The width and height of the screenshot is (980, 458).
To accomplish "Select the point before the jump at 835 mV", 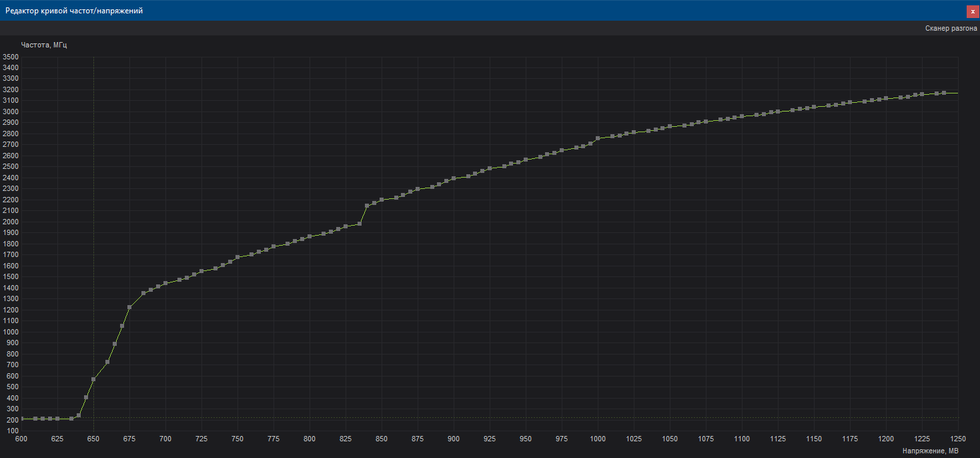I will click(x=360, y=224).
